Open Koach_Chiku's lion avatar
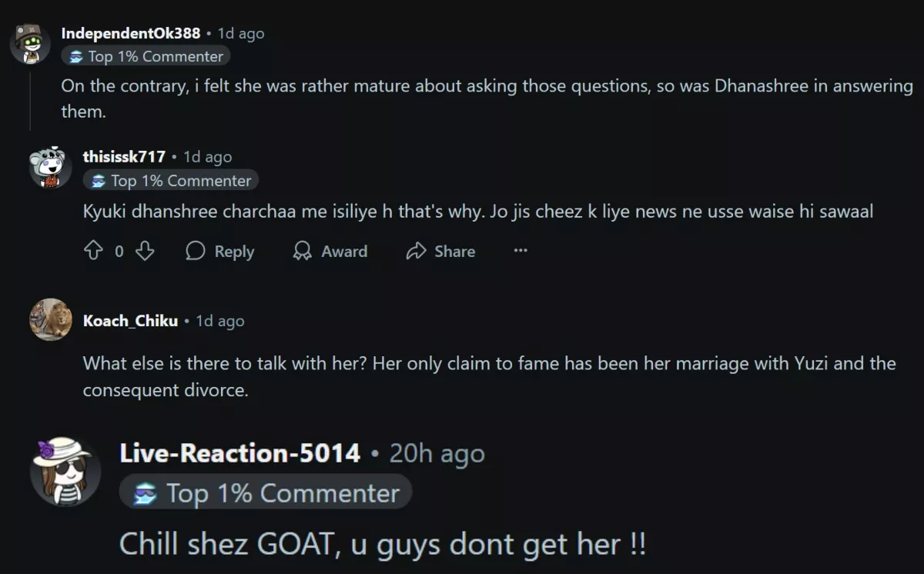 pyautogui.click(x=50, y=319)
